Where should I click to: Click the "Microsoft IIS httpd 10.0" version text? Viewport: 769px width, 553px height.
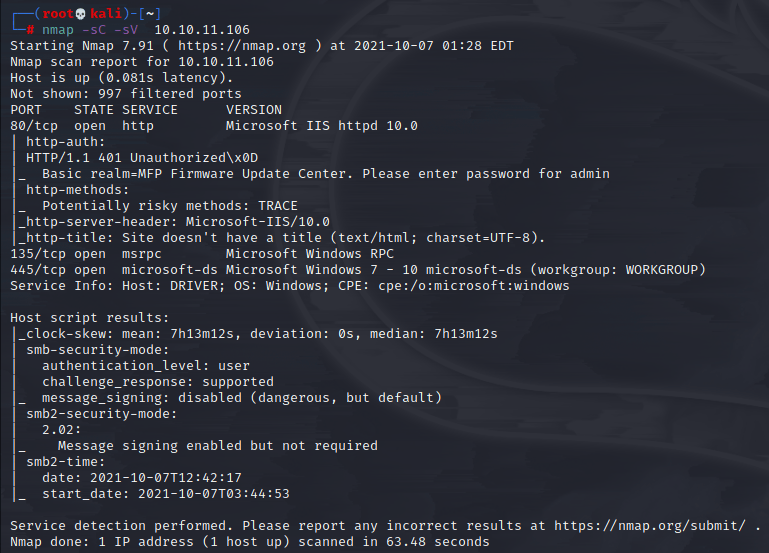coord(322,125)
